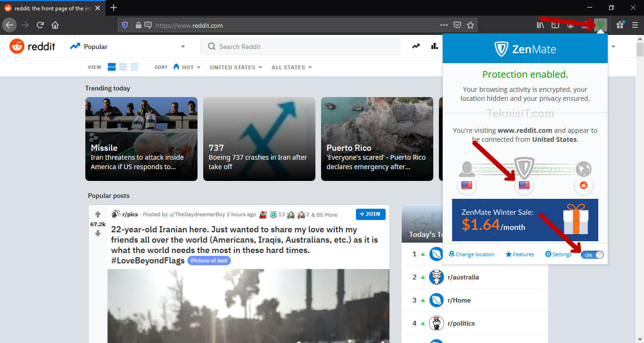Click the r/pics subreddit avatar icon
Viewport: 644px width, 343px height.
[116, 214]
